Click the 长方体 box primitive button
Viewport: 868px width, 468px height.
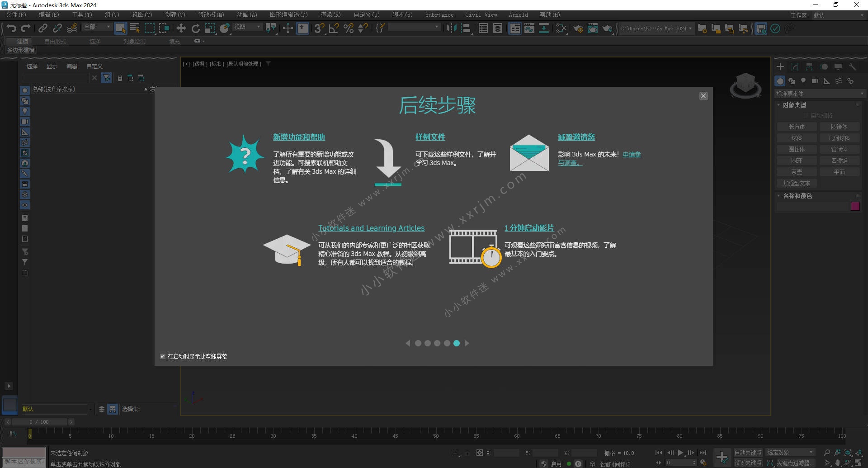point(797,127)
